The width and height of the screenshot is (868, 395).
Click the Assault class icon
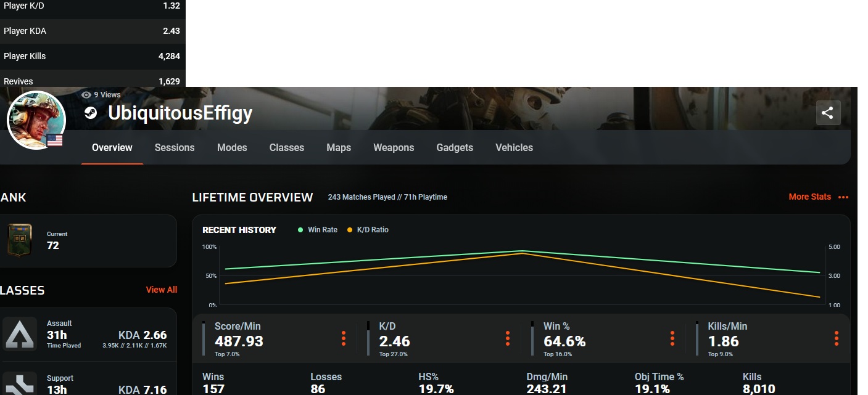pos(20,334)
